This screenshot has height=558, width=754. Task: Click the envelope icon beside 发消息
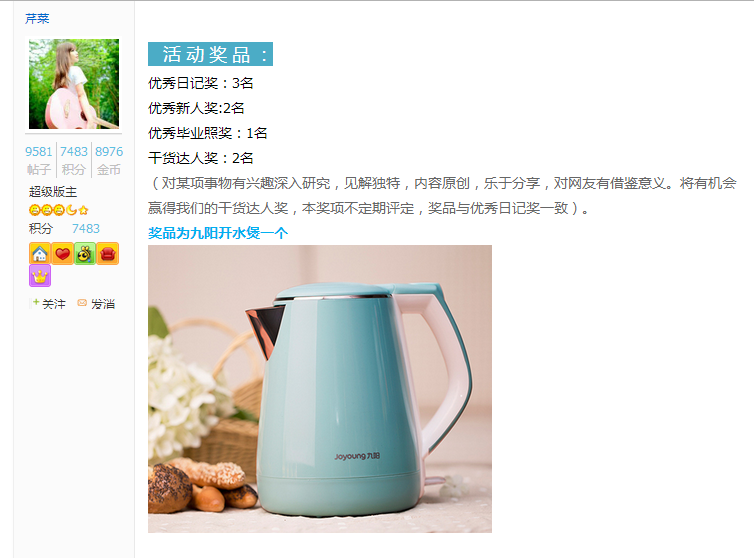(82, 303)
